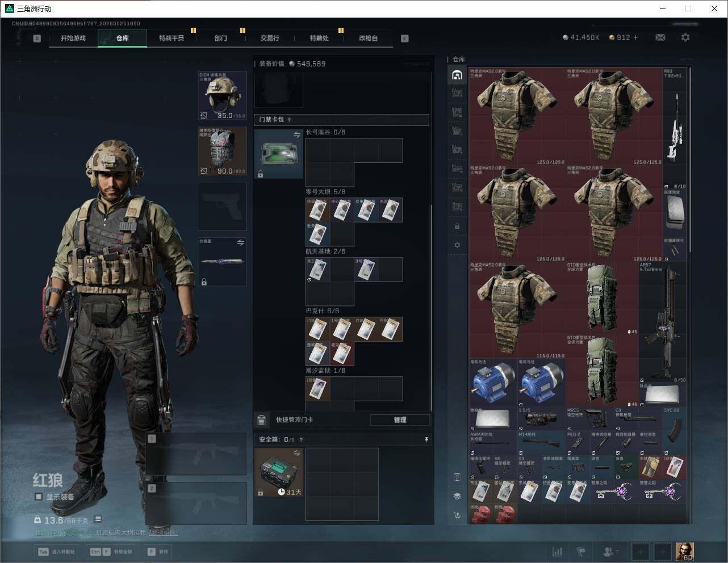Click the 航天基地: 2/6 keycard heading
The height and width of the screenshot is (563, 728).
pos(325,251)
